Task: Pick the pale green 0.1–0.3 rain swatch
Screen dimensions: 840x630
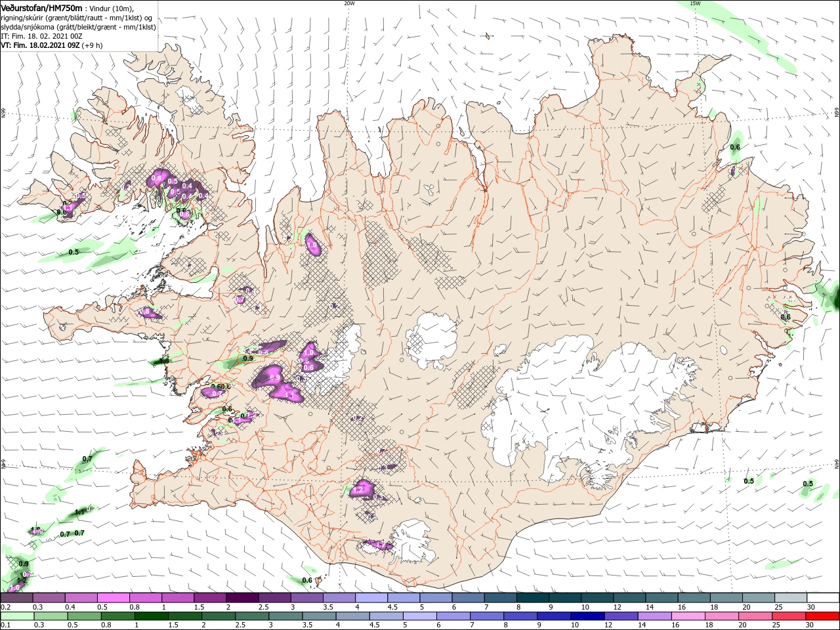Action: [x=16, y=616]
